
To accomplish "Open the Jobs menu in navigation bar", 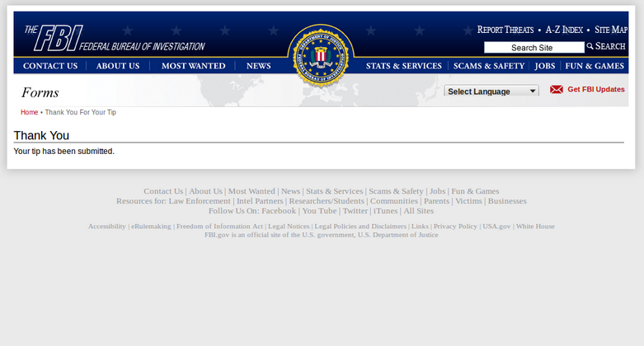I will (544, 66).
